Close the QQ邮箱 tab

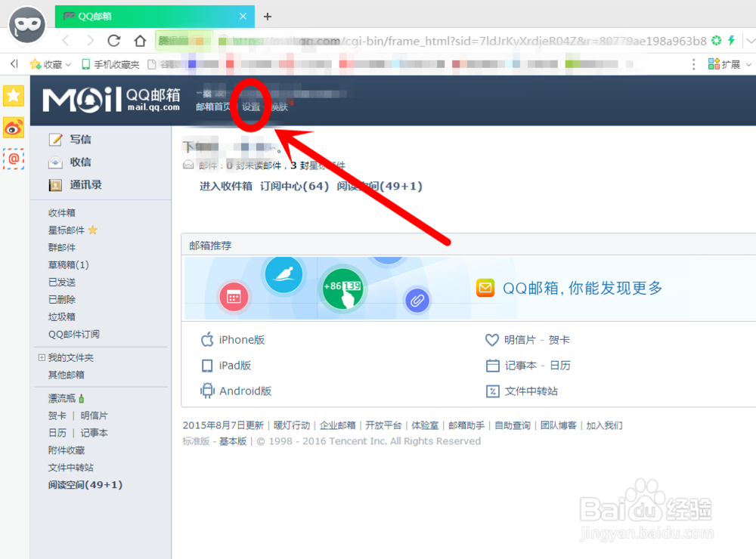[x=243, y=17]
